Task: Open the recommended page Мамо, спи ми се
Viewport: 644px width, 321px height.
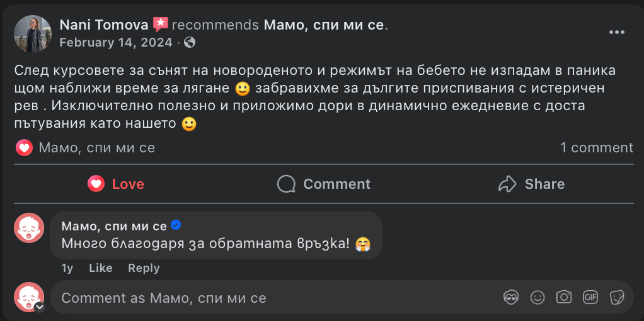Action: click(x=324, y=25)
